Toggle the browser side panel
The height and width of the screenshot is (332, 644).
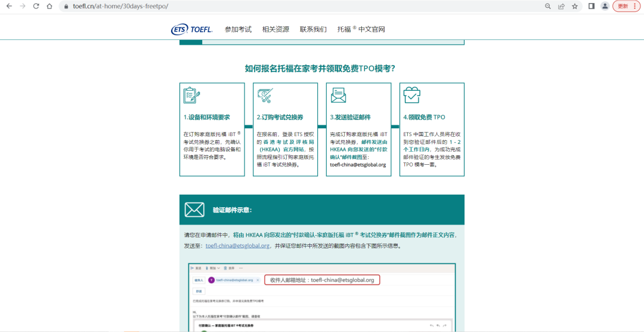pyautogui.click(x=592, y=6)
